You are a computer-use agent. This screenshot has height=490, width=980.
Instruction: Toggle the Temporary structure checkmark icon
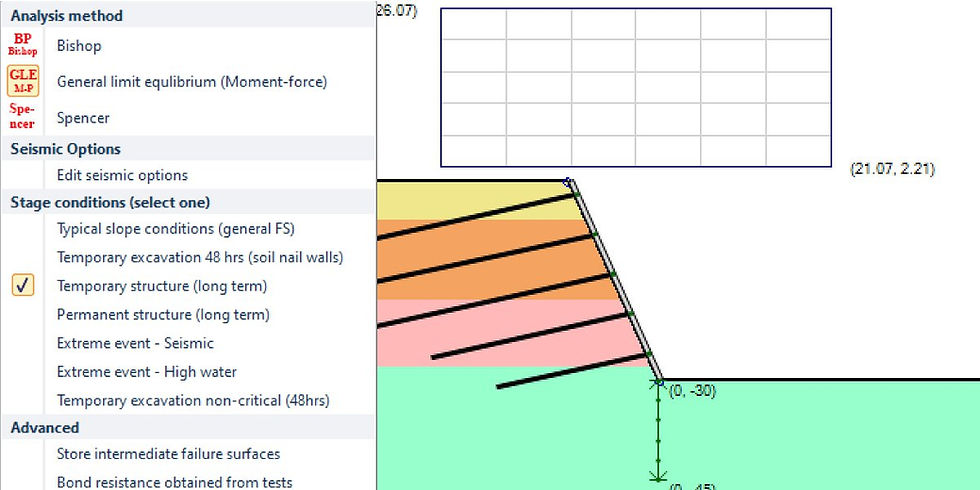[x=23, y=286]
